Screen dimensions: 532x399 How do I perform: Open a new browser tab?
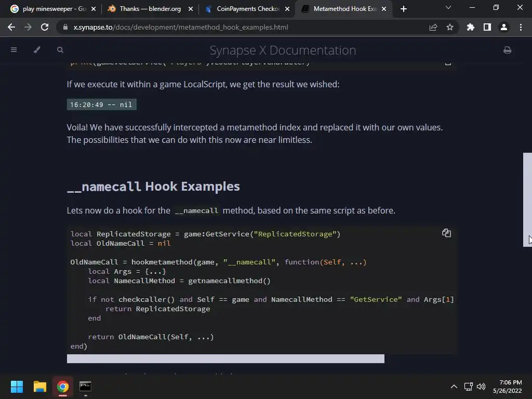(403, 9)
